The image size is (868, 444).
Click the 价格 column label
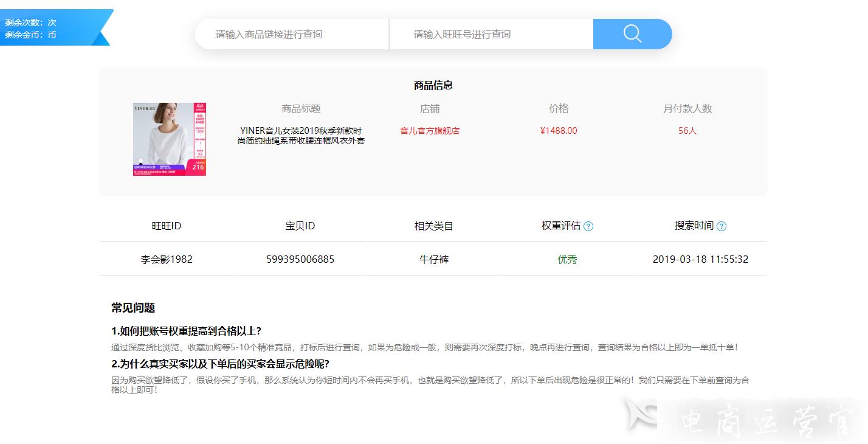(x=559, y=108)
